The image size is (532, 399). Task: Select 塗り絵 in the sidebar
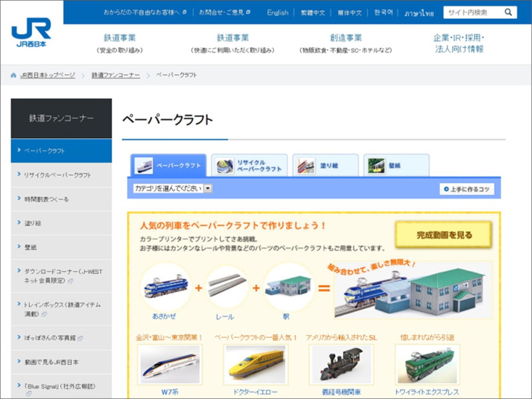coord(61,223)
